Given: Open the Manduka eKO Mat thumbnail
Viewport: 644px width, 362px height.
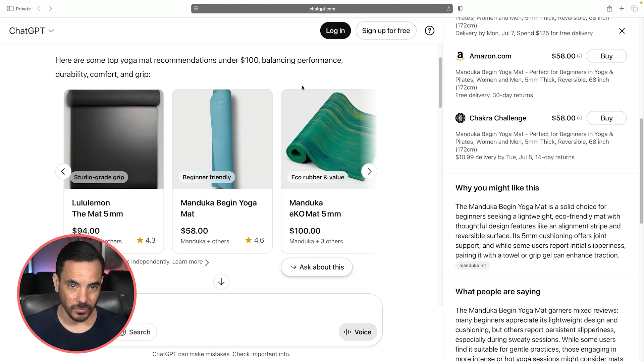Looking at the screenshot, I should 329,139.
